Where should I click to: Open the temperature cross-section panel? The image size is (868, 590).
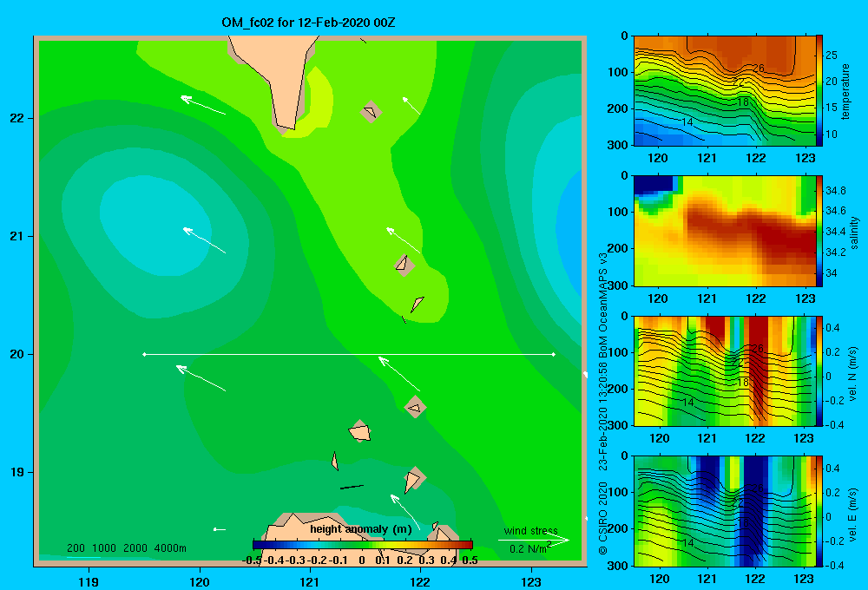click(725, 91)
